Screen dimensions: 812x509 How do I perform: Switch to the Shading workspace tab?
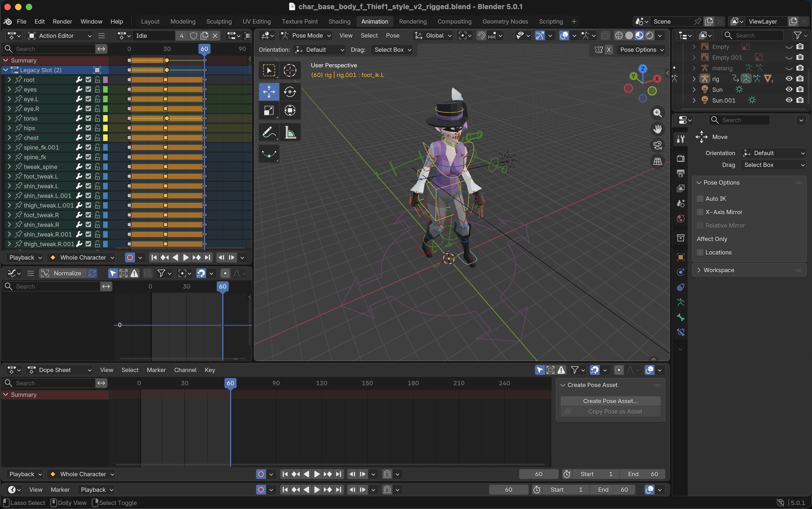339,21
